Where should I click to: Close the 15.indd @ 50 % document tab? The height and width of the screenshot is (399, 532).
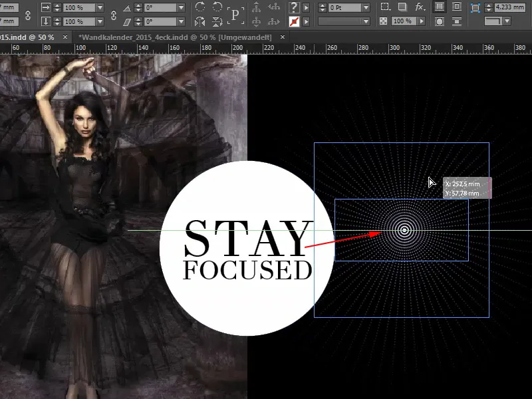point(65,37)
